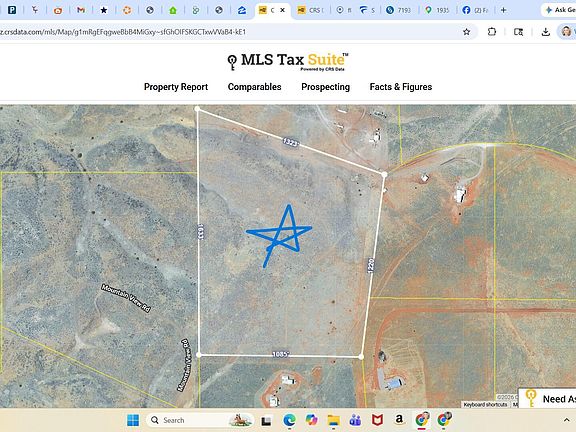The height and width of the screenshot is (432, 576).
Task: Open Microsoft Copilot from the taskbar
Action: (x=312, y=420)
